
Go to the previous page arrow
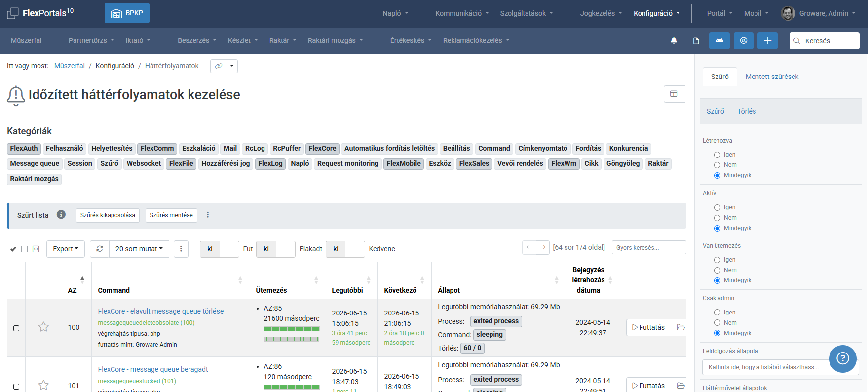tap(529, 247)
